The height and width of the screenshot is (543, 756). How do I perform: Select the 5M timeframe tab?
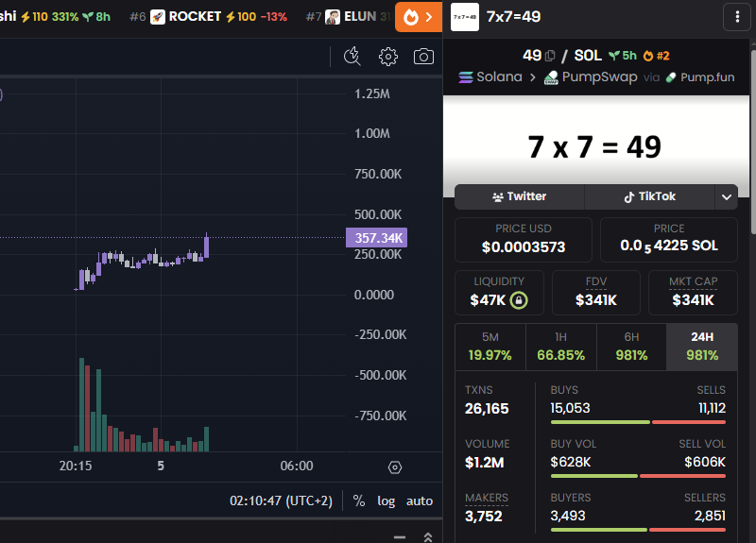490,347
